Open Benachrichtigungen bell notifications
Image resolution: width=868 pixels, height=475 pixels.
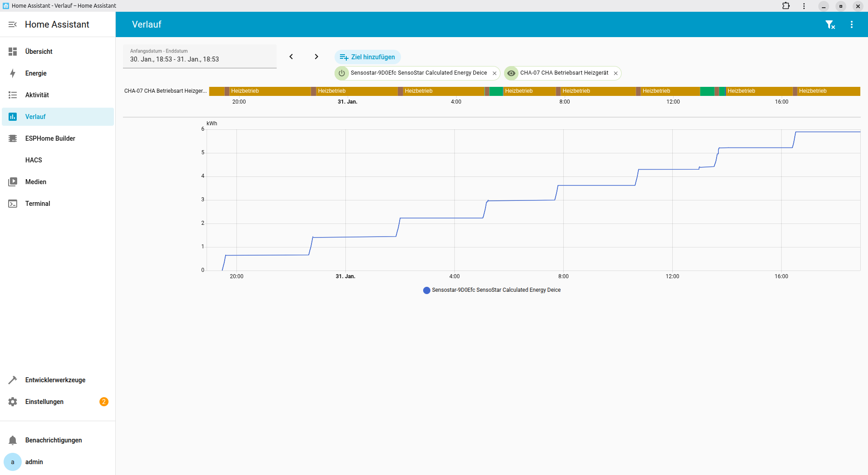(x=53, y=440)
